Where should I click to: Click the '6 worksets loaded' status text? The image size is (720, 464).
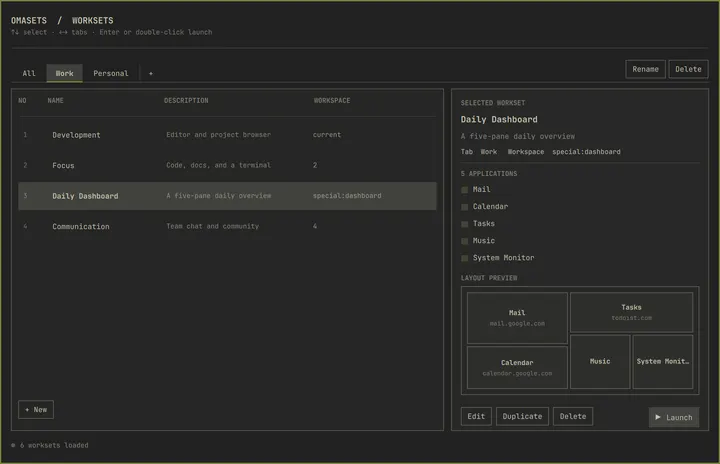pyautogui.click(x=54, y=445)
